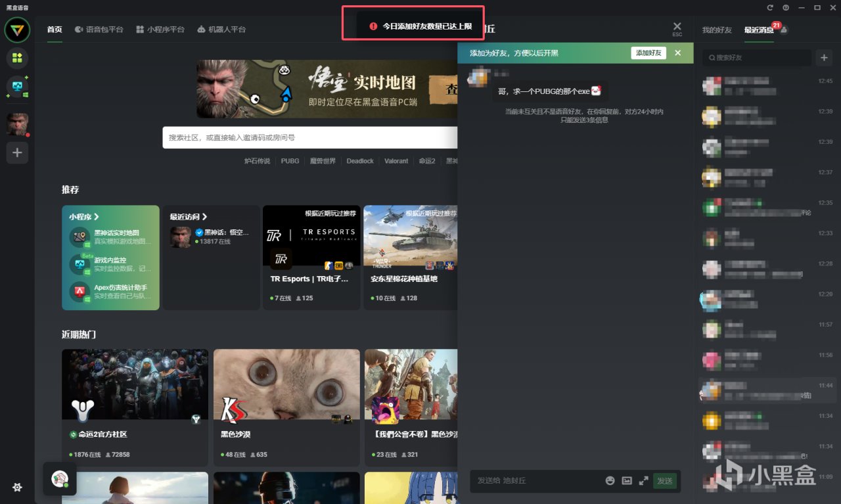Click the friend search field 搜索好友
Screen dimensions: 841x504
pyautogui.click(x=756, y=58)
